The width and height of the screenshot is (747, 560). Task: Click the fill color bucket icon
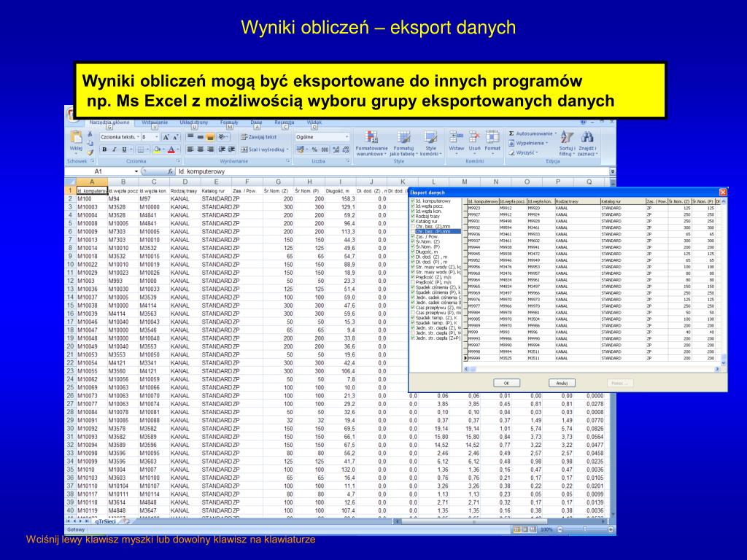point(156,149)
